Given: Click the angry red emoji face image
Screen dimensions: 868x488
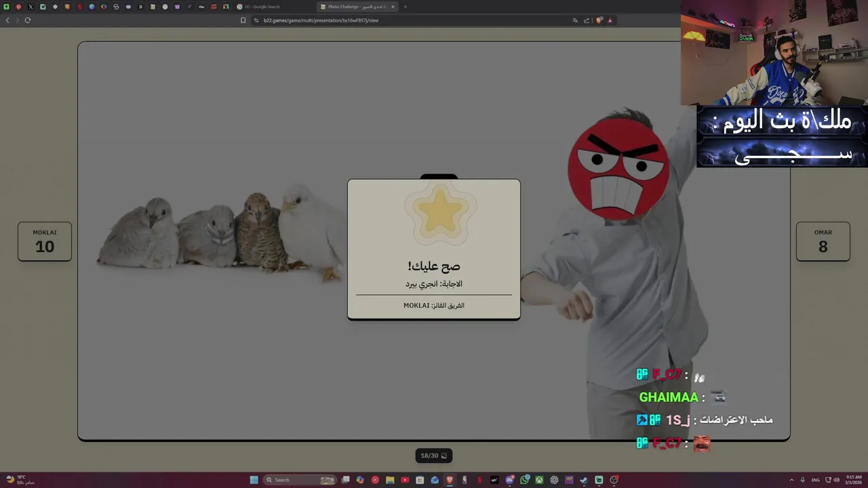Looking at the screenshot, I should [x=618, y=169].
